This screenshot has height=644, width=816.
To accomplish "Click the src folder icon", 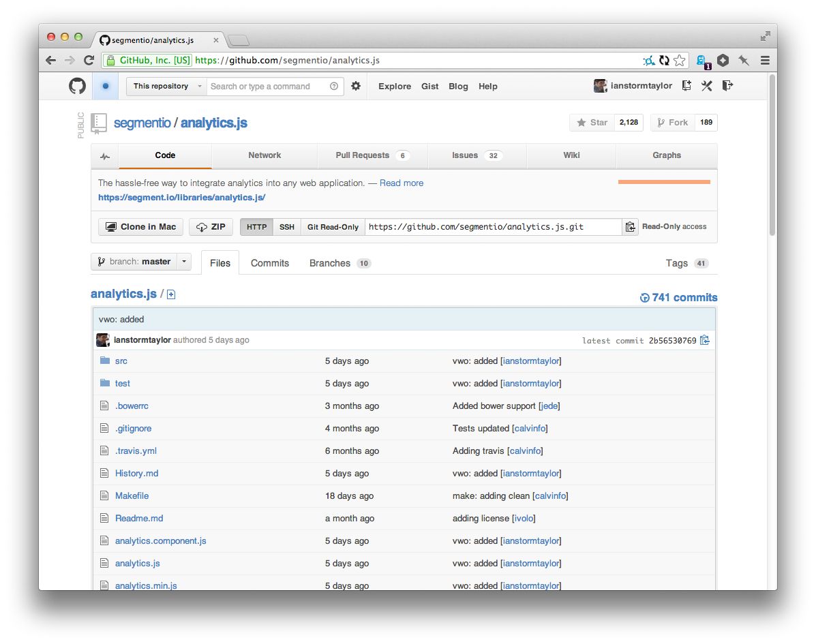I will tap(105, 361).
